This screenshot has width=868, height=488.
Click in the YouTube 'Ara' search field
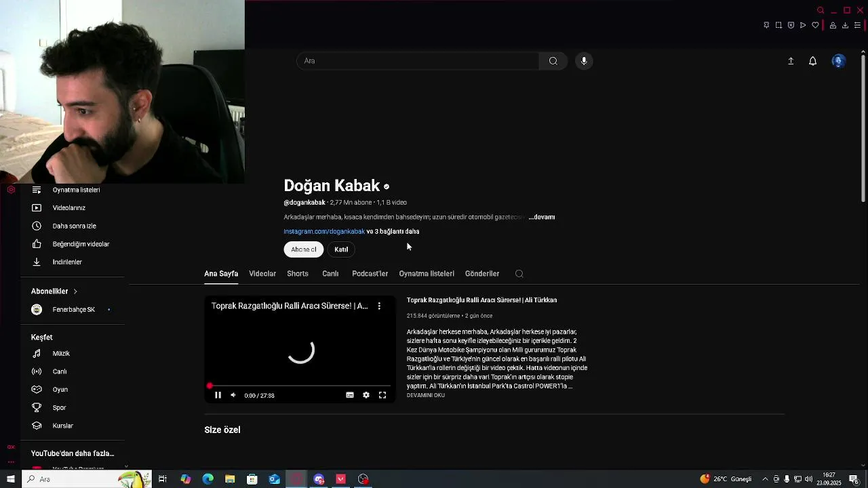tap(418, 61)
